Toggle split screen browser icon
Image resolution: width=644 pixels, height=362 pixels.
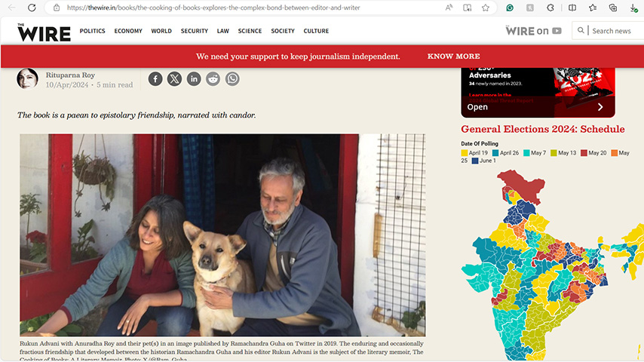click(x=572, y=8)
